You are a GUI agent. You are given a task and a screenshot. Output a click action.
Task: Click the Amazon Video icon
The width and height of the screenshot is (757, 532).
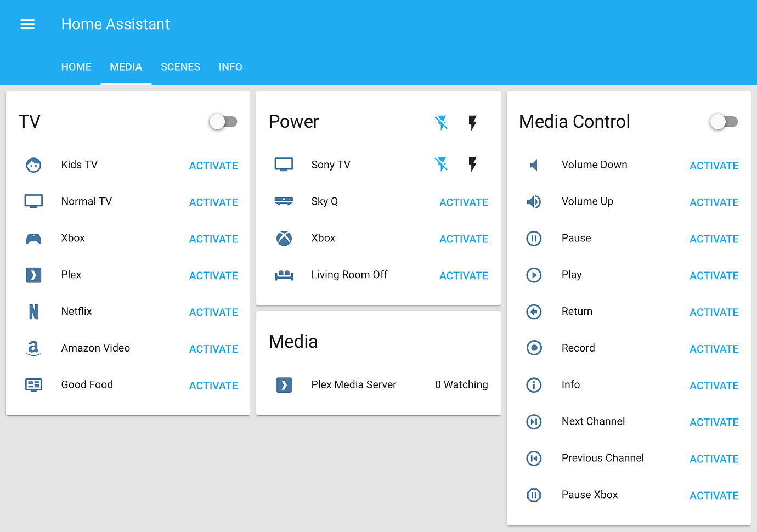pos(33,348)
